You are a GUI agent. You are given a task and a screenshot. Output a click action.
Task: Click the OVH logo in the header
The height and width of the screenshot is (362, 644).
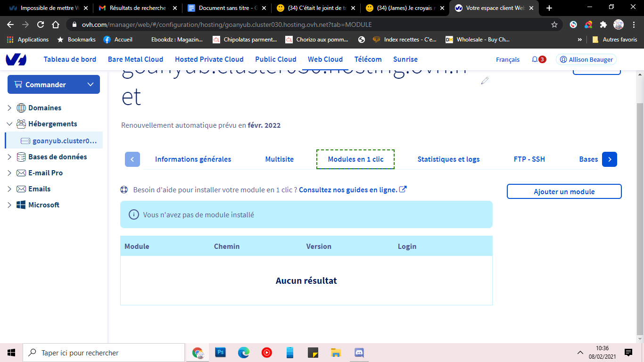click(16, 59)
